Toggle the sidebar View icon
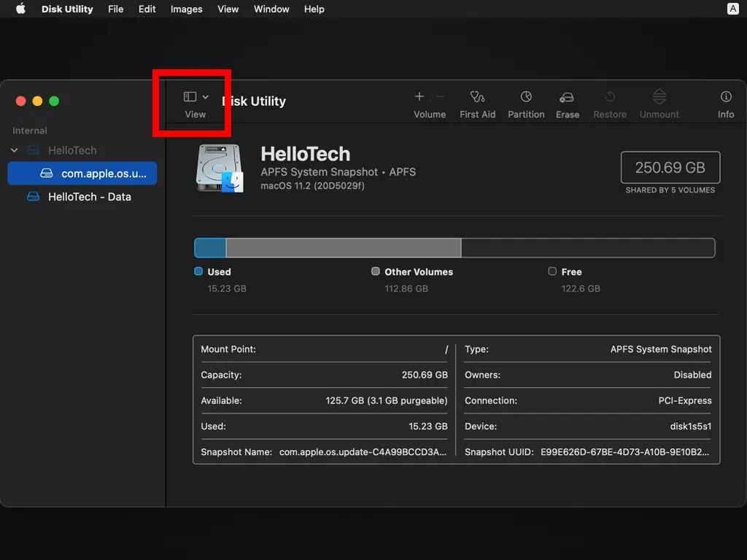 pyautogui.click(x=190, y=96)
